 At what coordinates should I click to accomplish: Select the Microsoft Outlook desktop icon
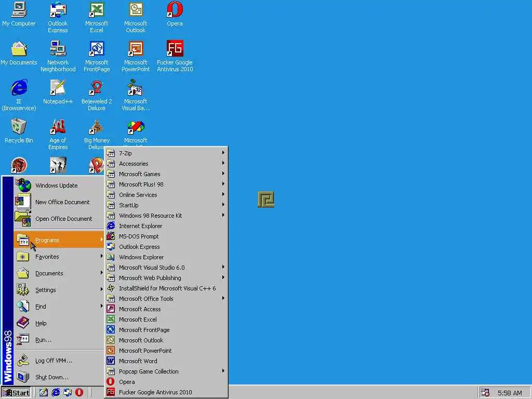136,17
